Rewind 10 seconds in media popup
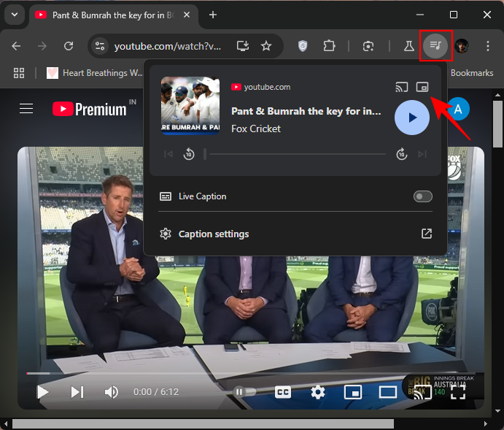The image size is (504, 430). [188, 154]
